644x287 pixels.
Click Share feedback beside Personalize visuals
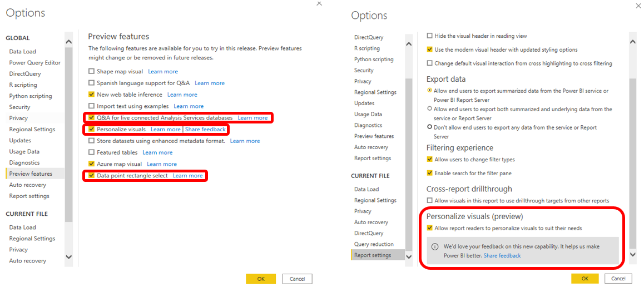point(205,130)
